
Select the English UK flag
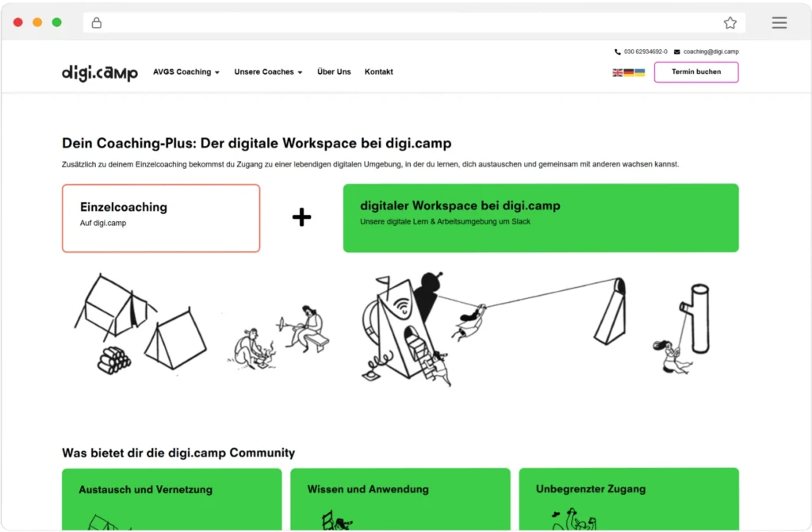point(618,72)
